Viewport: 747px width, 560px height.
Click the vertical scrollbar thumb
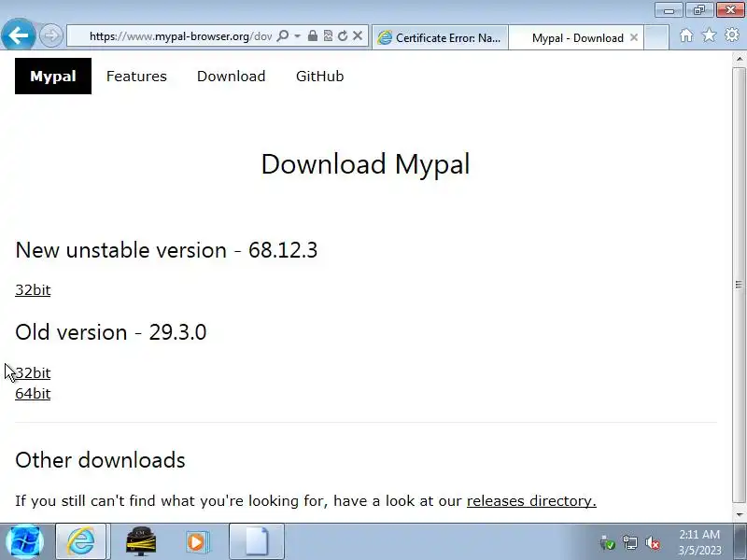click(739, 285)
